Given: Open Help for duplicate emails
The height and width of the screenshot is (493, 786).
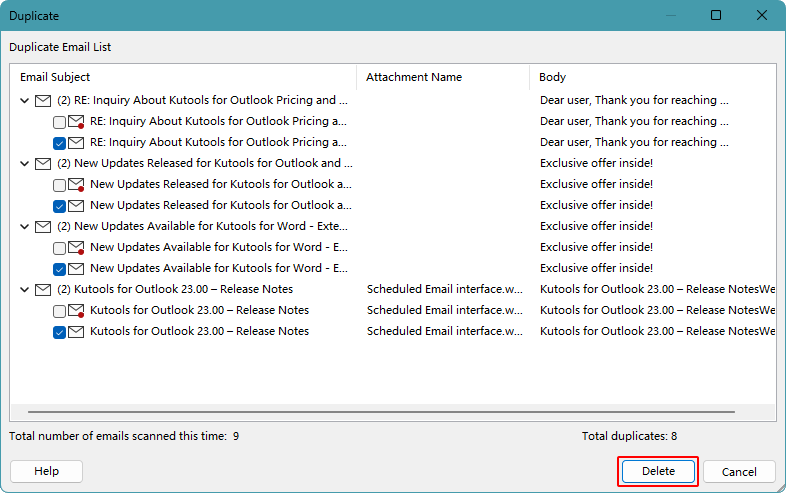Looking at the screenshot, I should click(47, 471).
